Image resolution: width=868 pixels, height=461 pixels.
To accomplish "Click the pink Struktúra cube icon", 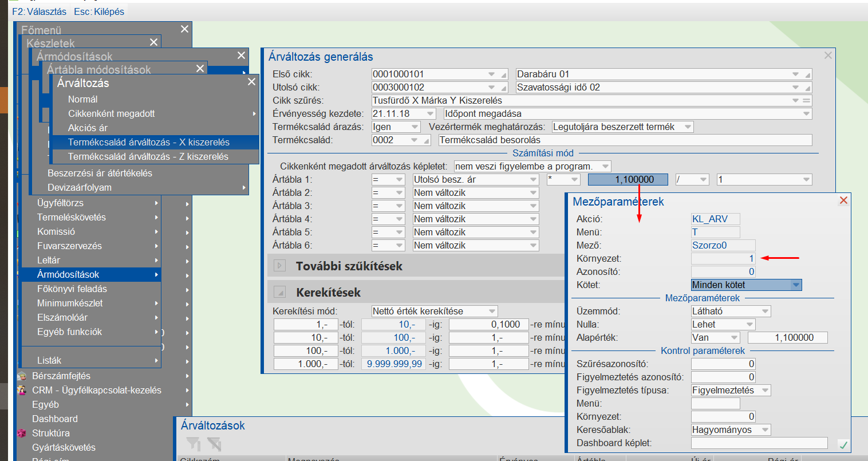I will click(x=22, y=434).
